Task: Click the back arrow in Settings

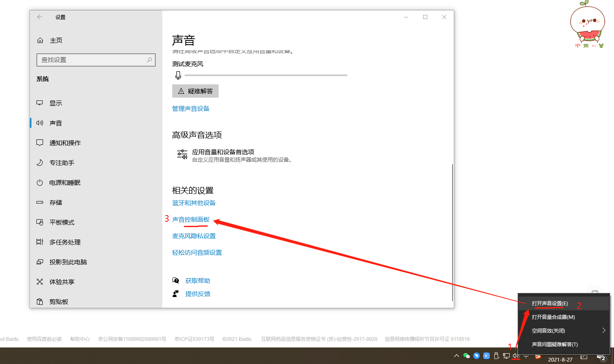Action: (40, 17)
